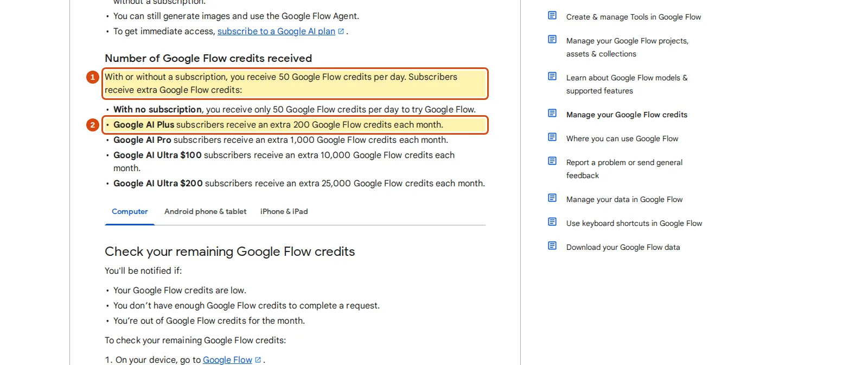The width and height of the screenshot is (868, 365).
Task: Open Report a problem or send feedback
Action: click(624, 169)
